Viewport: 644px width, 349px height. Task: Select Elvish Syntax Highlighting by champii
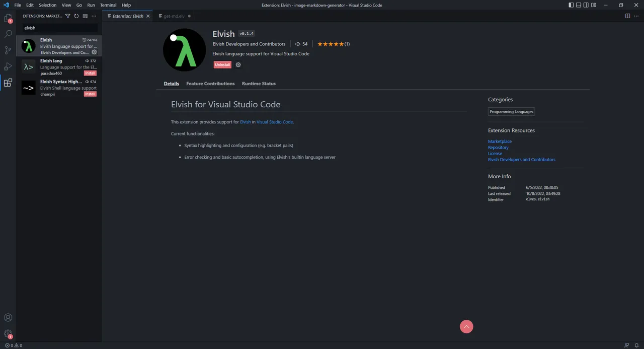tap(59, 88)
